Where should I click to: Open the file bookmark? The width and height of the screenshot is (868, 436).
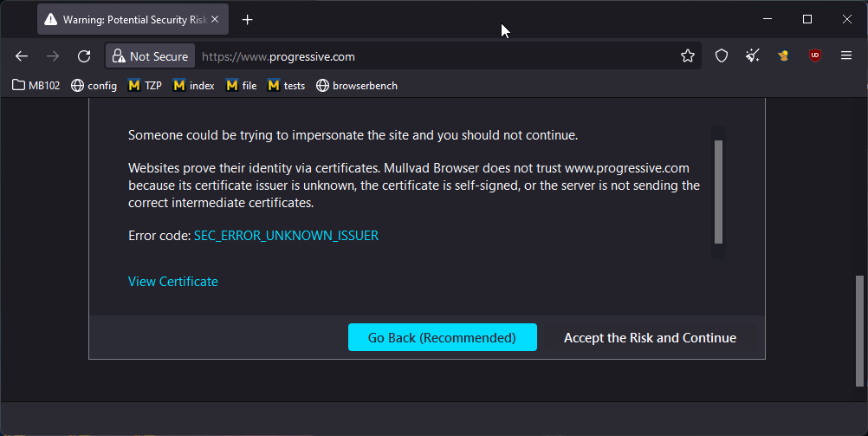click(242, 85)
